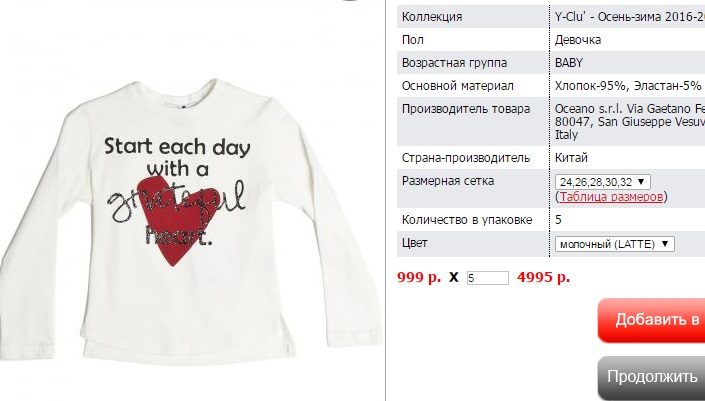Image resolution: width=705 pixels, height=401 pixels.
Task: Click the gray Продолжить button
Action: coord(651,377)
